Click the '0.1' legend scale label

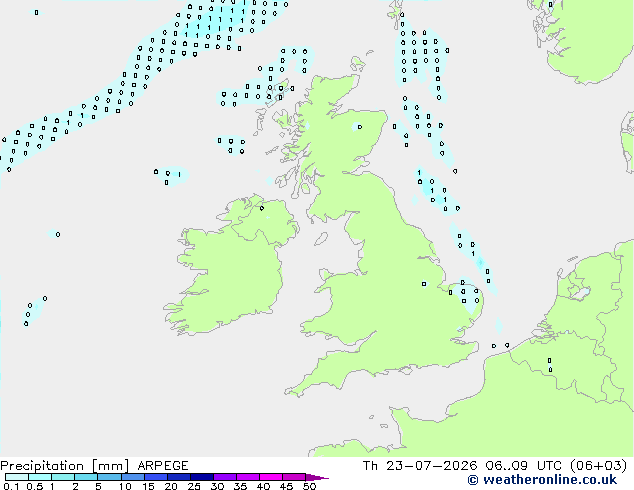[11, 486]
